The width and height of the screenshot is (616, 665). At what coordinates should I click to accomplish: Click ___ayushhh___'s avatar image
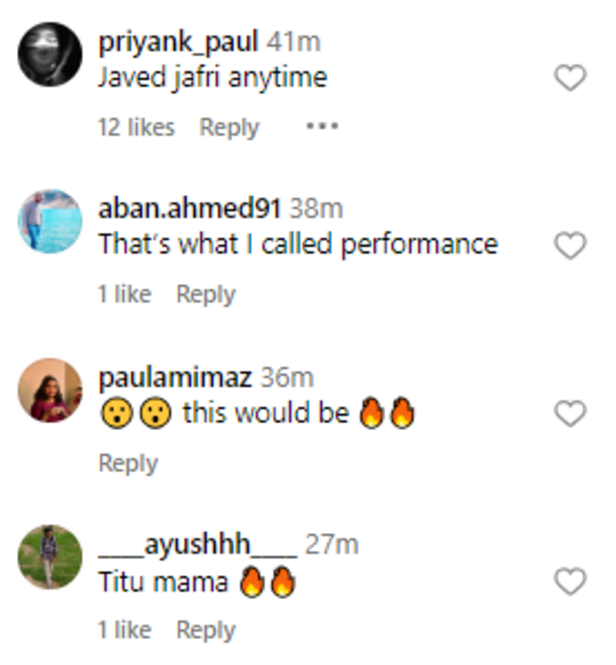pos(50,556)
